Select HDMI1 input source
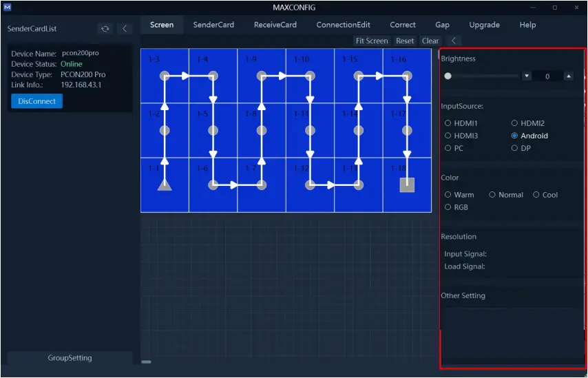Image resolution: width=588 pixels, height=378 pixels. (x=448, y=123)
